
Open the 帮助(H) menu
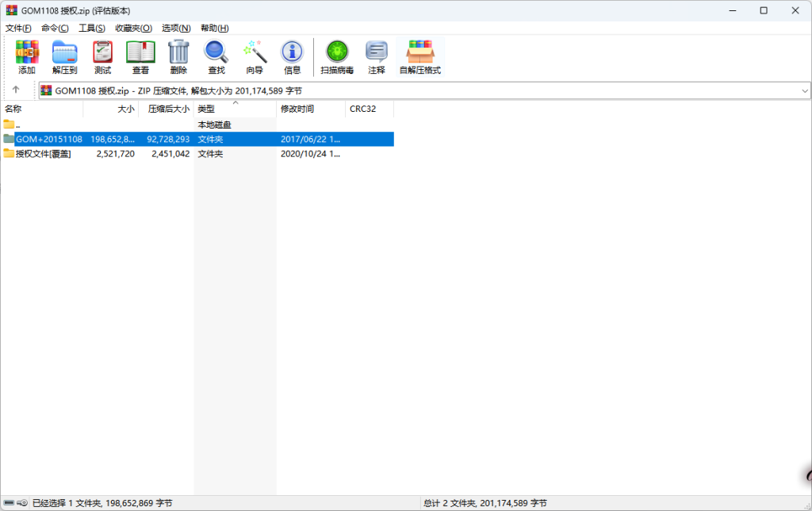[215, 28]
